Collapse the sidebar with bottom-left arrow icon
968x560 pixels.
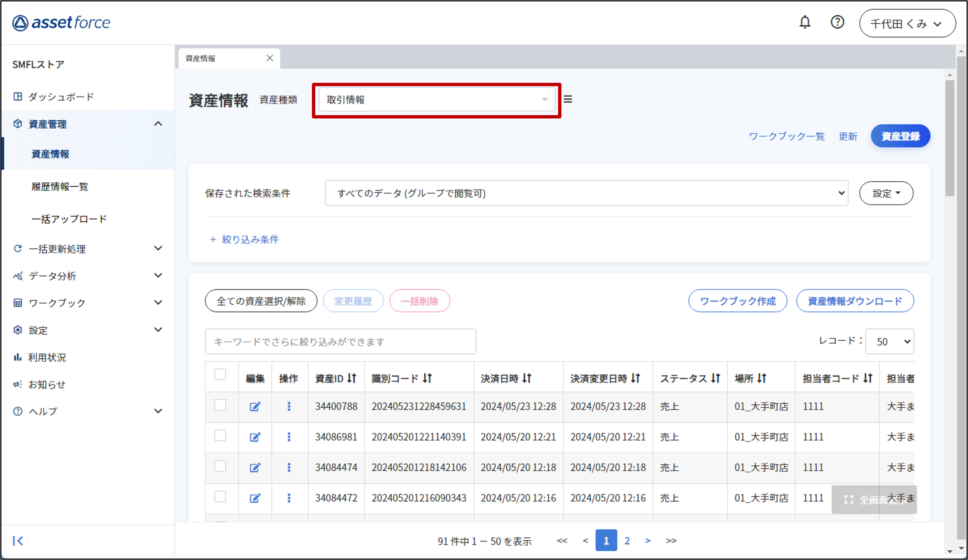(x=18, y=541)
